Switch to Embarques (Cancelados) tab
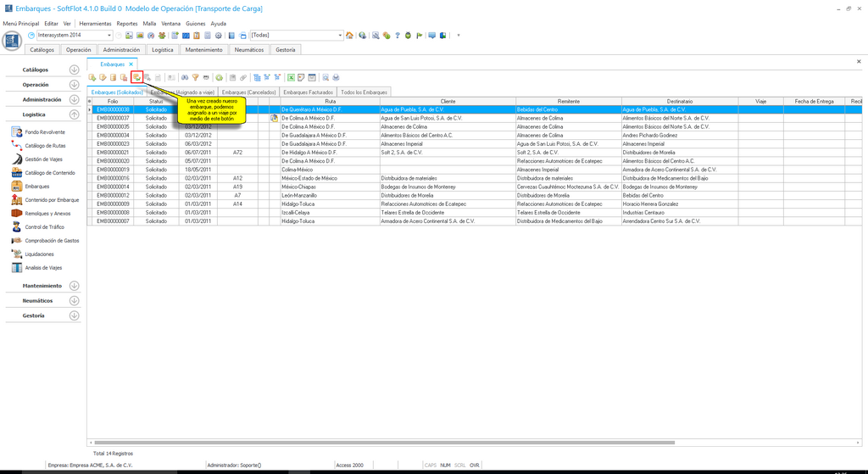The width and height of the screenshot is (868, 474). tap(248, 92)
